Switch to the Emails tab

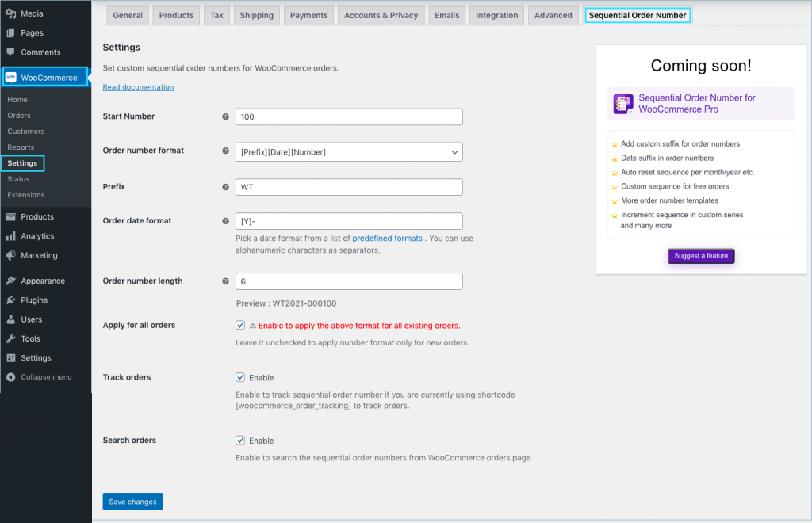(447, 15)
